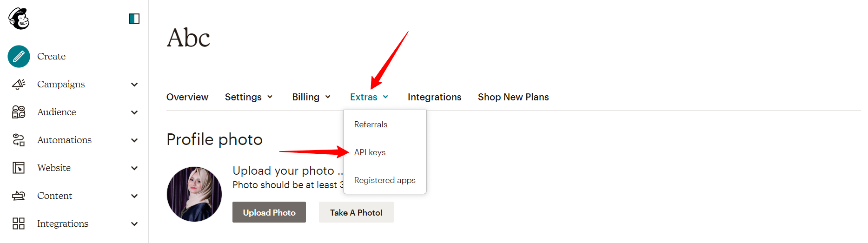The image size is (868, 243).
Task: Collapse sidebar using the panel toggle icon
Action: click(134, 19)
